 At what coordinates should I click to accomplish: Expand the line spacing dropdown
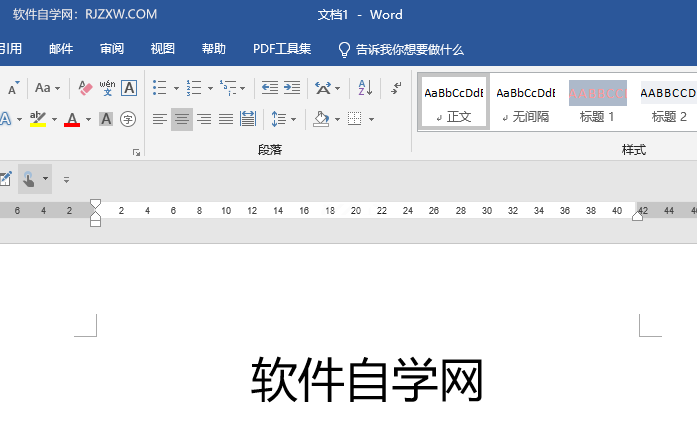pos(292,119)
